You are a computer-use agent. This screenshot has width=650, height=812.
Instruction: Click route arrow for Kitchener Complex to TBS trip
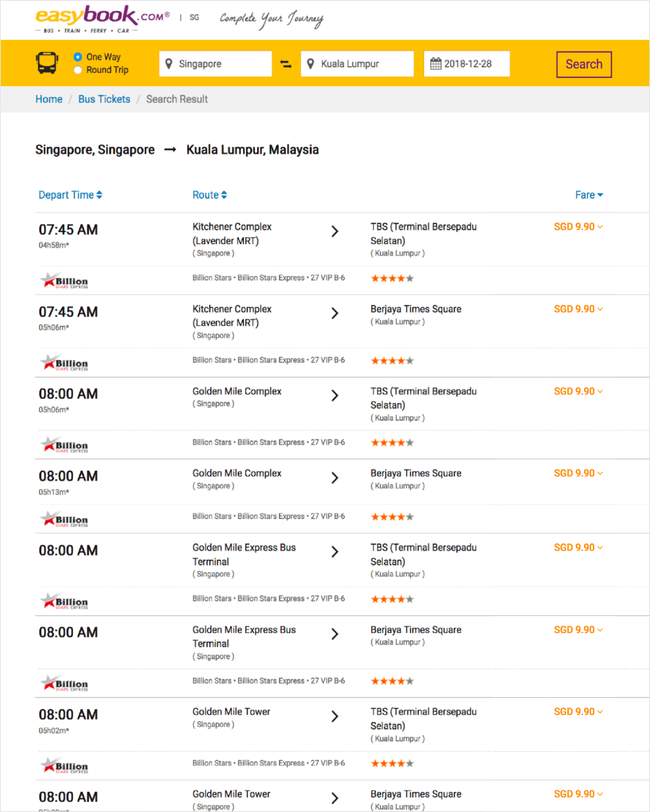coord(335,232)
